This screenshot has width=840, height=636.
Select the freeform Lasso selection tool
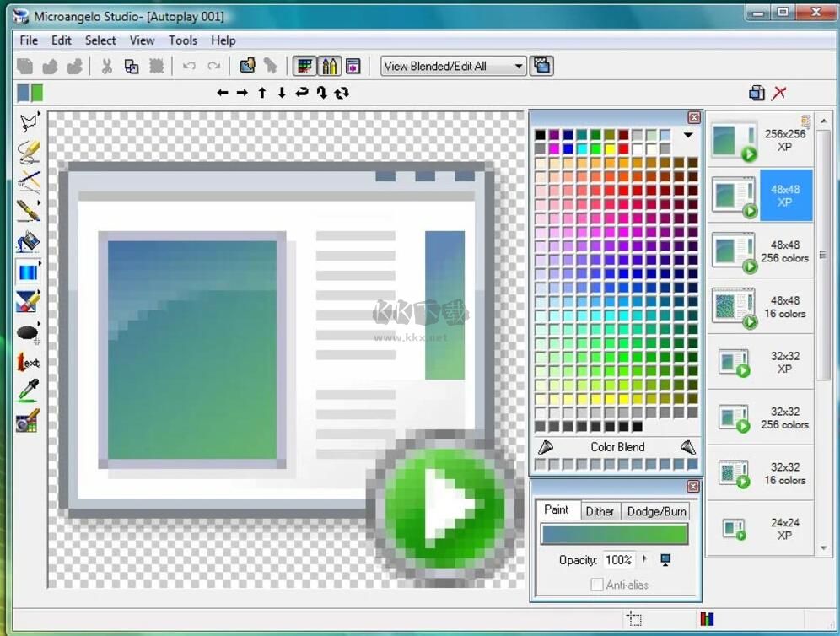pyautogui.click(x=28, y=122)
